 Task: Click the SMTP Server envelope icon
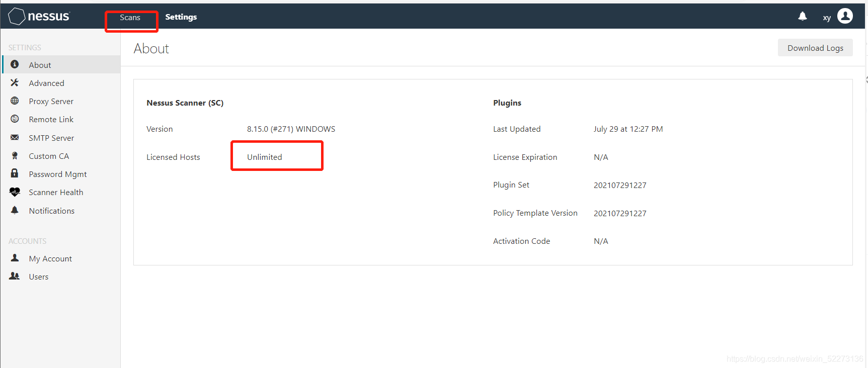pyautogui.click(x=15, y=137)
